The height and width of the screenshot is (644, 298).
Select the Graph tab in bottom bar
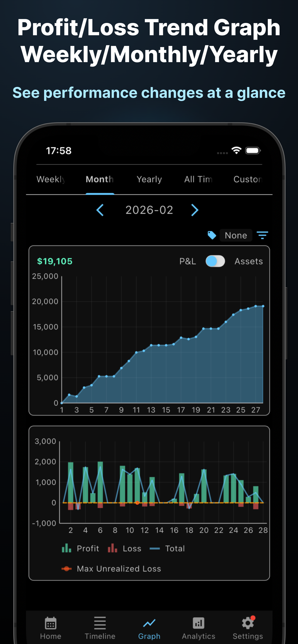click(x=149, y=628)
